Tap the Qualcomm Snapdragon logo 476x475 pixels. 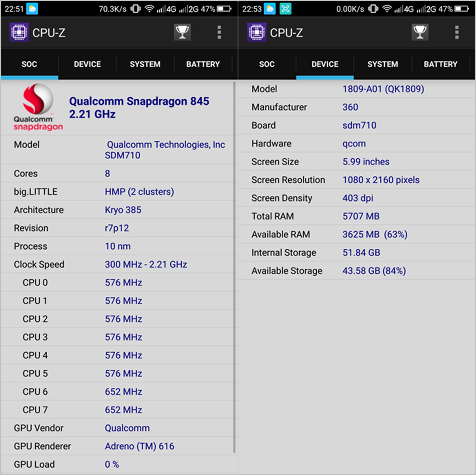click(38, 107)
